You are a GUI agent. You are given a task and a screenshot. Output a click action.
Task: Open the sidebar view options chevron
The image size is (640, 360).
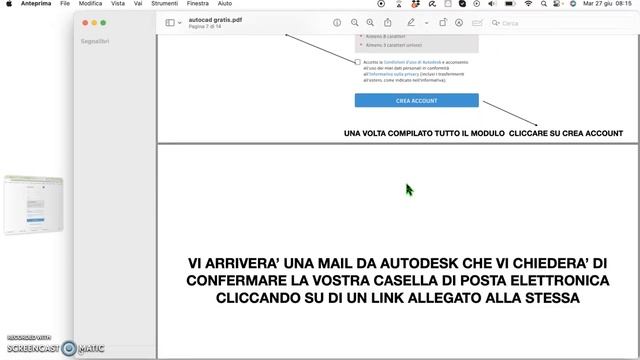(180, 23)
